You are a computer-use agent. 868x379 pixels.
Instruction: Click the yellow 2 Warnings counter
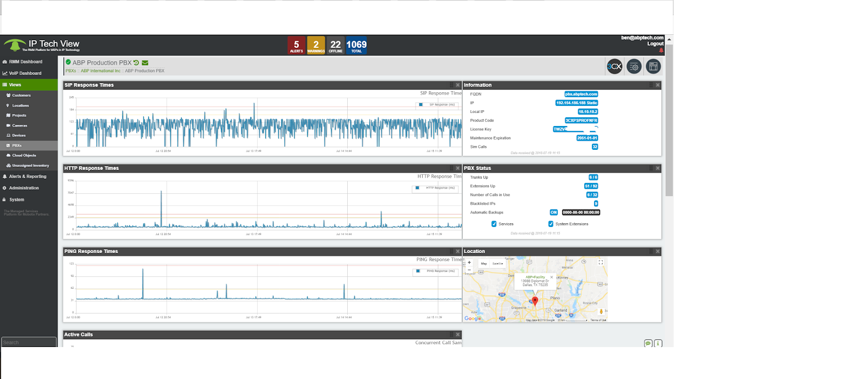(316, 46)
